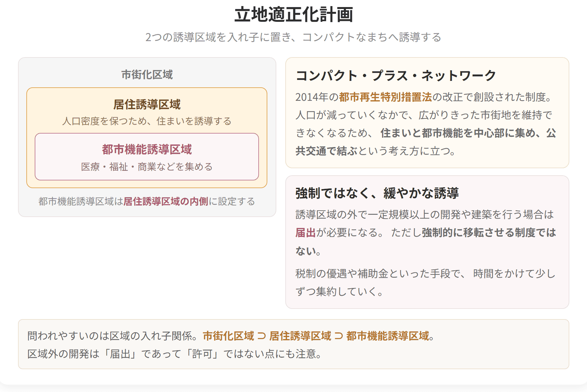Click the heading コンパクト・プラス・ネットワーク
587x392 pixels.
click(396, 75)
